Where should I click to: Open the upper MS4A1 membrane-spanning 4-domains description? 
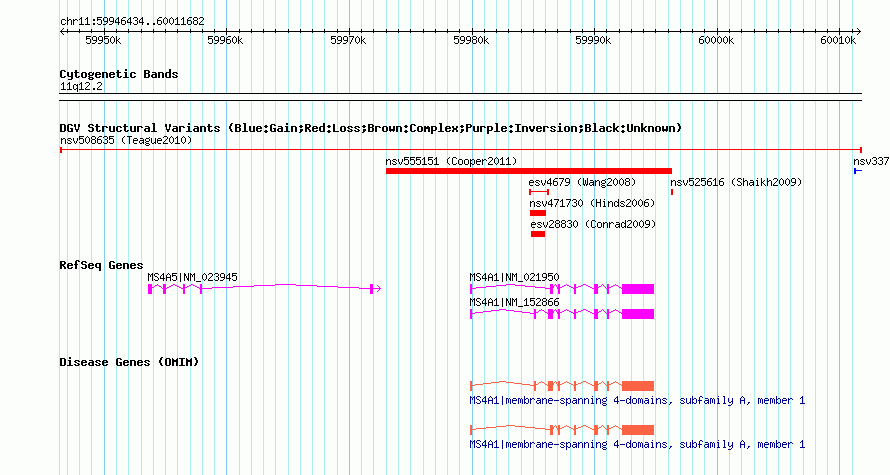637,401
